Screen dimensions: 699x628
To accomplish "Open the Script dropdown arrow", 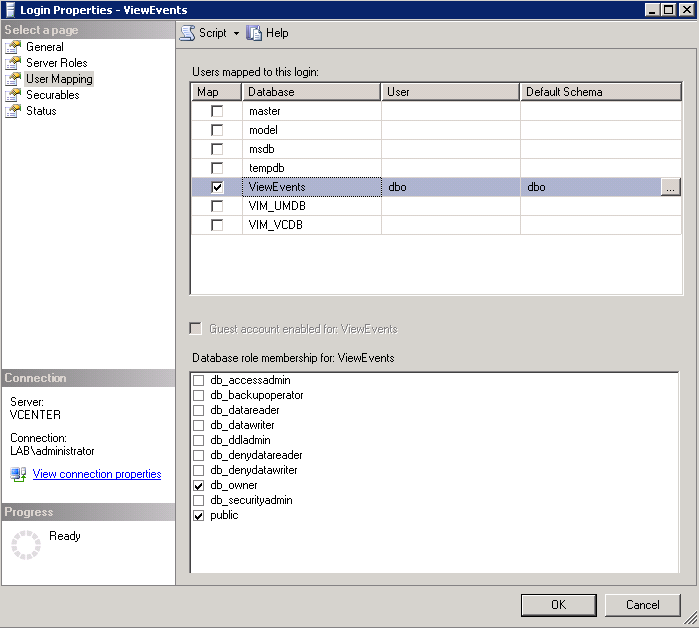I will 236,33.
